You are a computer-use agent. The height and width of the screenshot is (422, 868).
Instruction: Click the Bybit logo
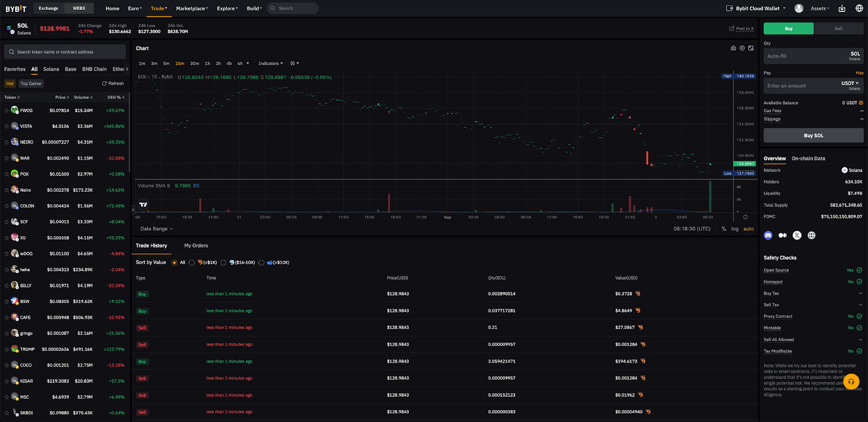tap(16, 9)
